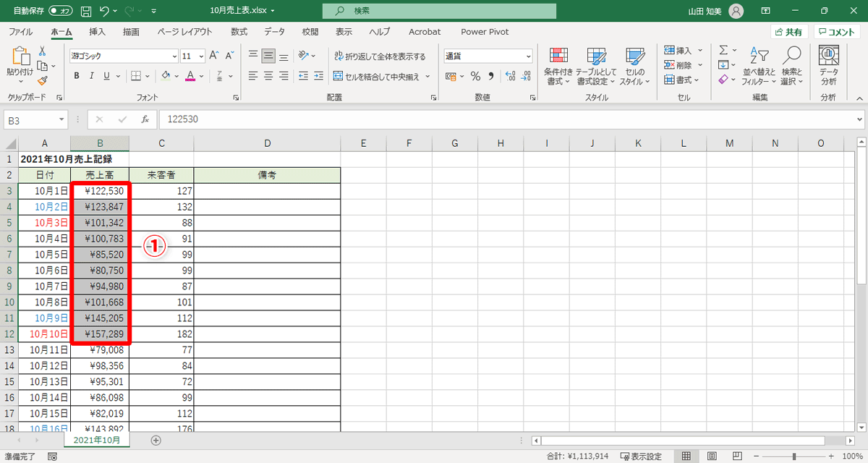
Task: Decrease the indent
Action: tap(303, 75)
